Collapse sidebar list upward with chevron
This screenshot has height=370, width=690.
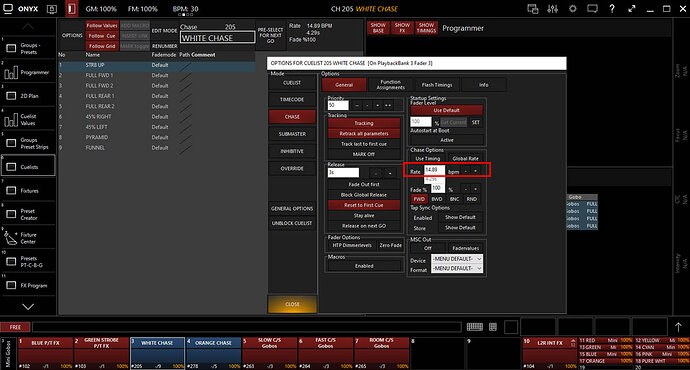(28, 27)
